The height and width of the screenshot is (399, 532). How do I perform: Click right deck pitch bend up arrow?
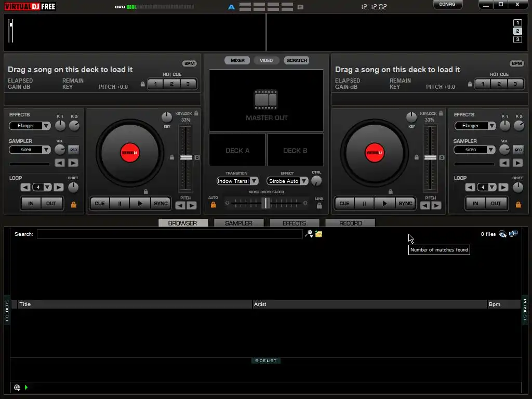tap(436, 206)
